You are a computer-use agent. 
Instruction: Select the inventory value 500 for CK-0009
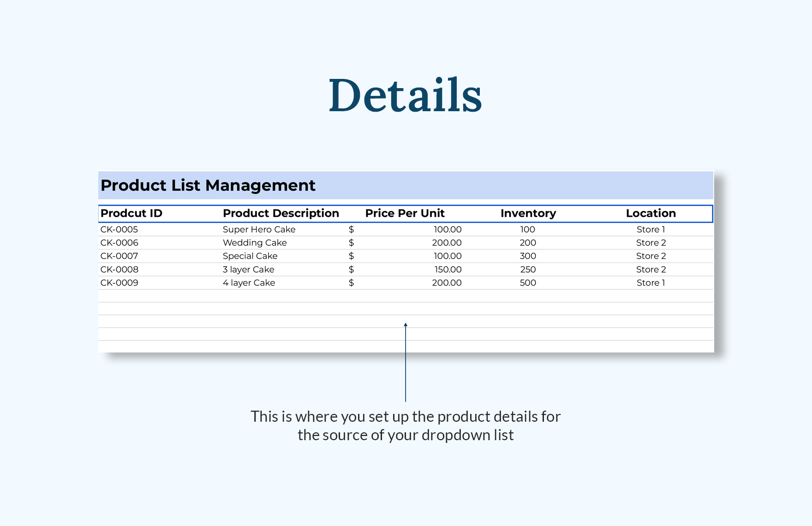coord(527,283)
